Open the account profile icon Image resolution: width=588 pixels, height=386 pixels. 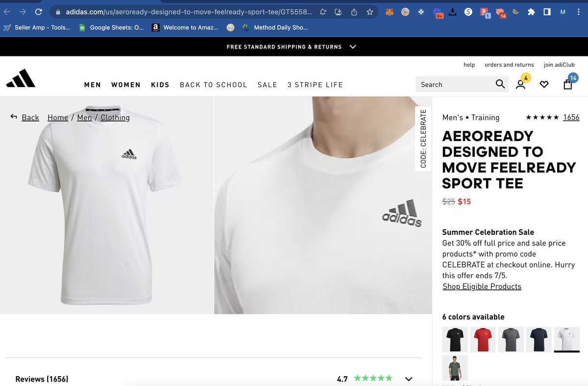click(x=520, y=84)
